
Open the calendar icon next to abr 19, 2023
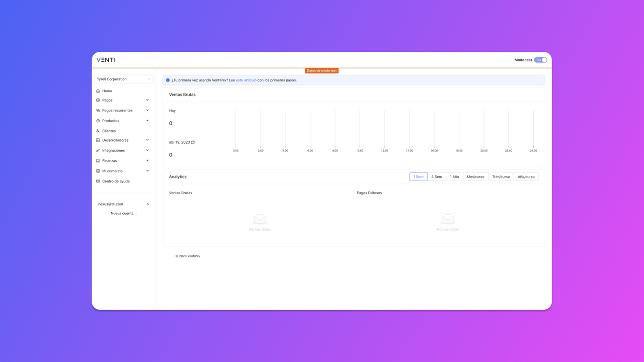point(193,142)
